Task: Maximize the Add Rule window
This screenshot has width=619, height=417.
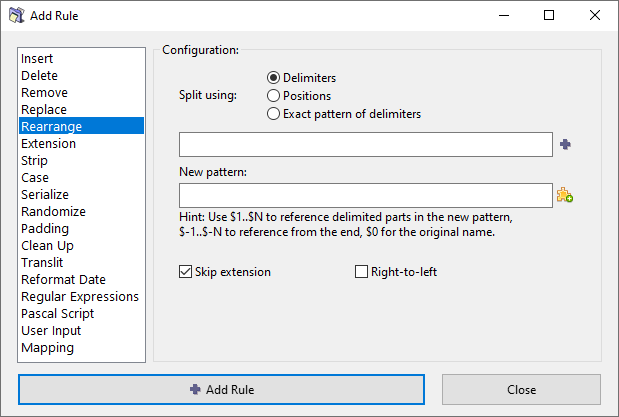Action: 549,16
